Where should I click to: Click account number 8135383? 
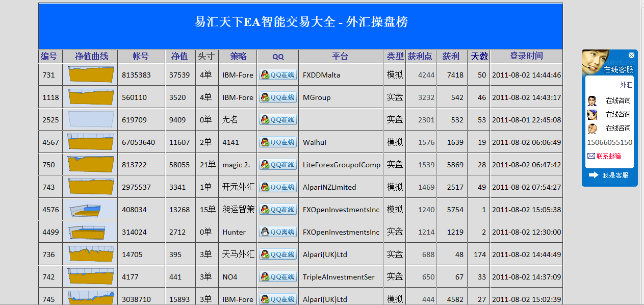pos(136,75)
